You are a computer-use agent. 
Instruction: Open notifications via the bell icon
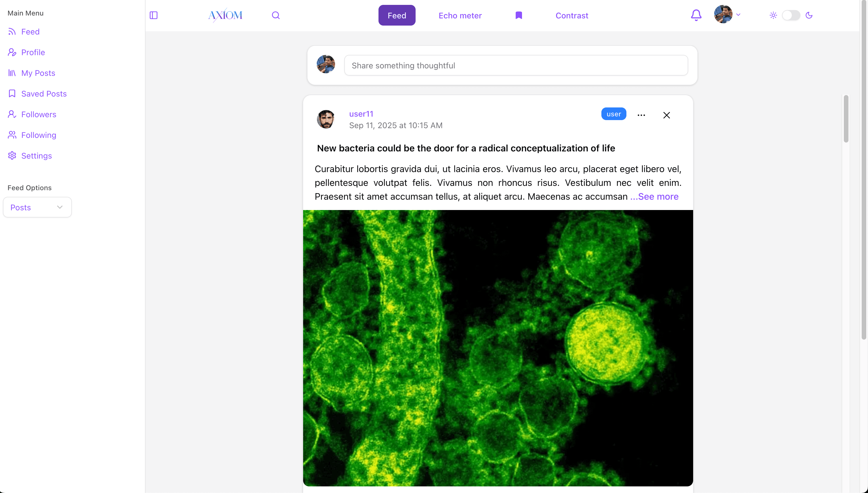(696, 15)
